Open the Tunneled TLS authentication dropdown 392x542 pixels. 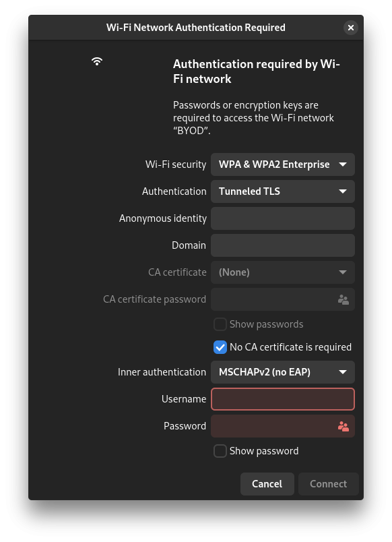283,191
